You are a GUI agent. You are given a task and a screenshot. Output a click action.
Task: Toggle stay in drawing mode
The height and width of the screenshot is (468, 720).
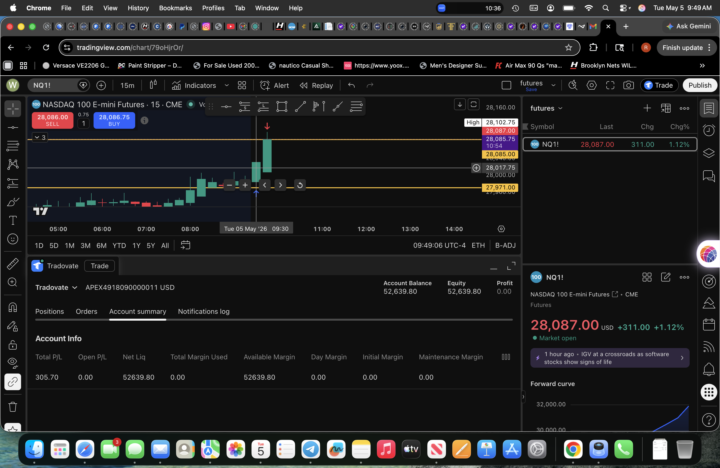click(13, 326)
